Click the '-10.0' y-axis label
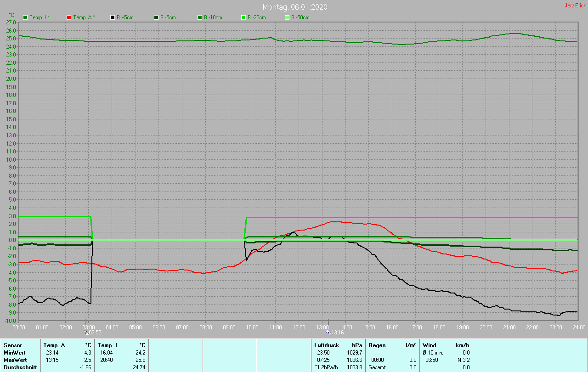 [11, 321]
